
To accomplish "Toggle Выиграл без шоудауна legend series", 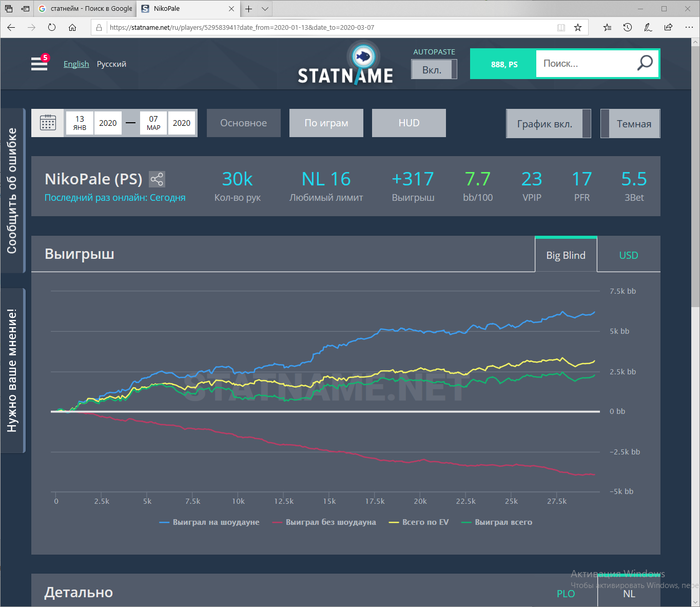I will (x=324, y=522).
